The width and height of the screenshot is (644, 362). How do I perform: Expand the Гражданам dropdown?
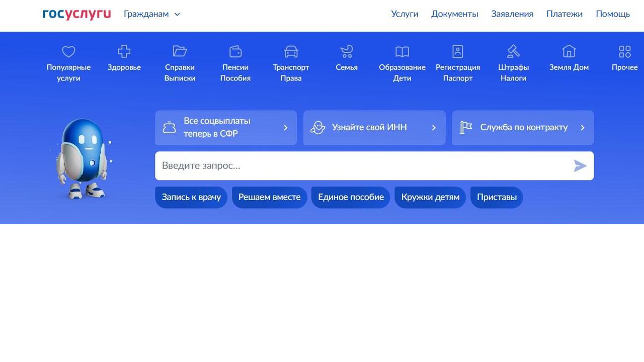point(151,14)
